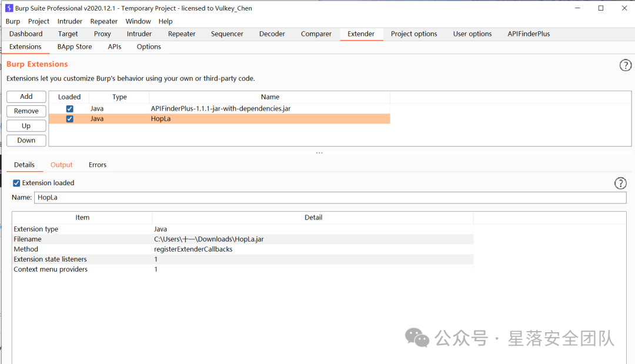The width and height of the screenshot is (635, 364).
Task: Open the Help menu
Action: 165,21
